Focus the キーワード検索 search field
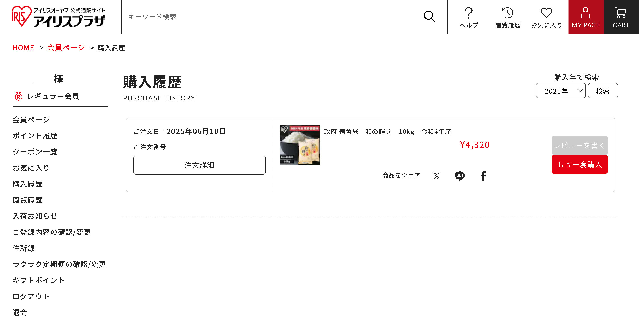The width and height of the screenshot is (644, 327). pos(272,17)
